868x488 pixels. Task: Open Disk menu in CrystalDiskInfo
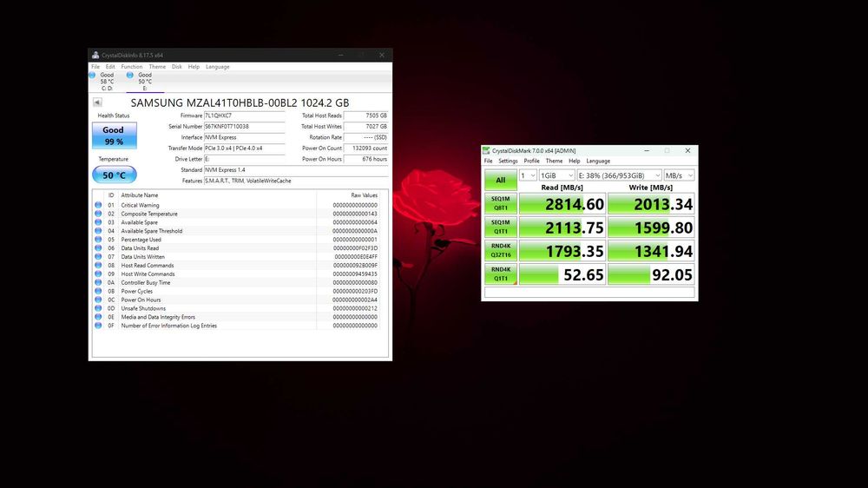pos(176,67)
